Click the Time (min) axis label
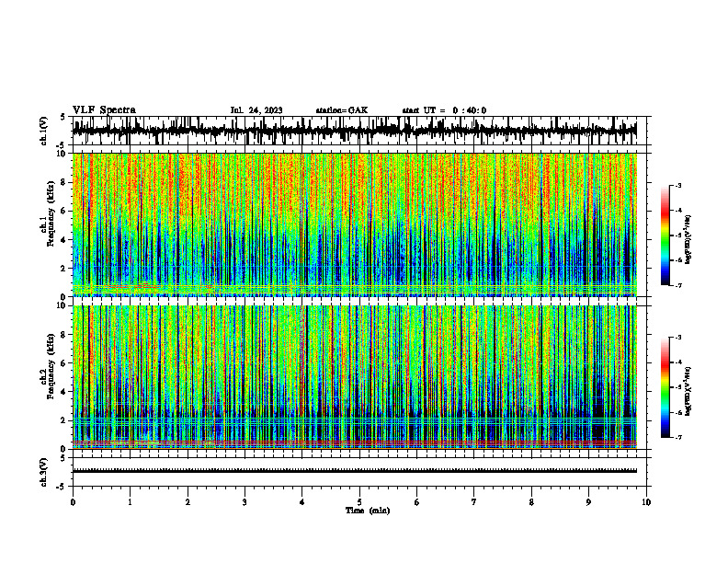728x563 pixels. coord(368,511)
